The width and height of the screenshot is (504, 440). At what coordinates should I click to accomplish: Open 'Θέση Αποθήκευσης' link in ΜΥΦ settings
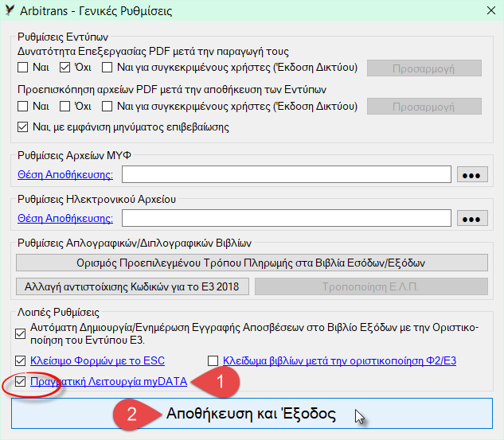click(65, 174)
